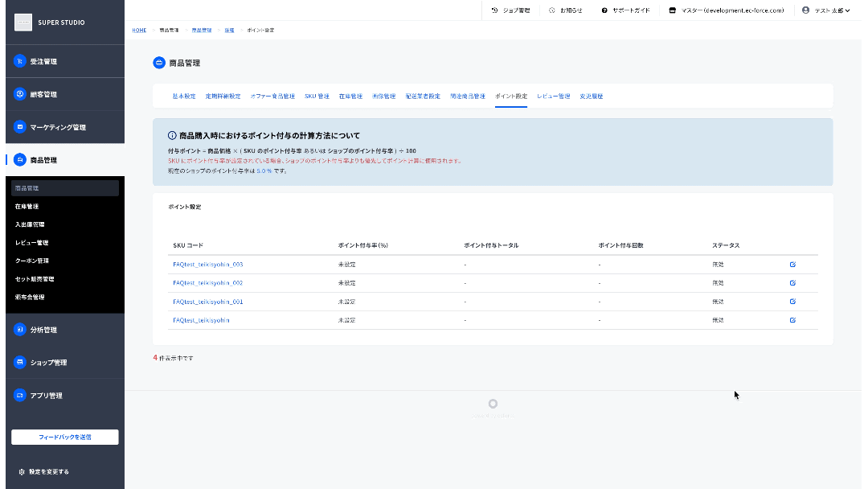Click the edit icon on the FAQtest_teikisyohin row
Screen dimensions: 868x489
792,320
